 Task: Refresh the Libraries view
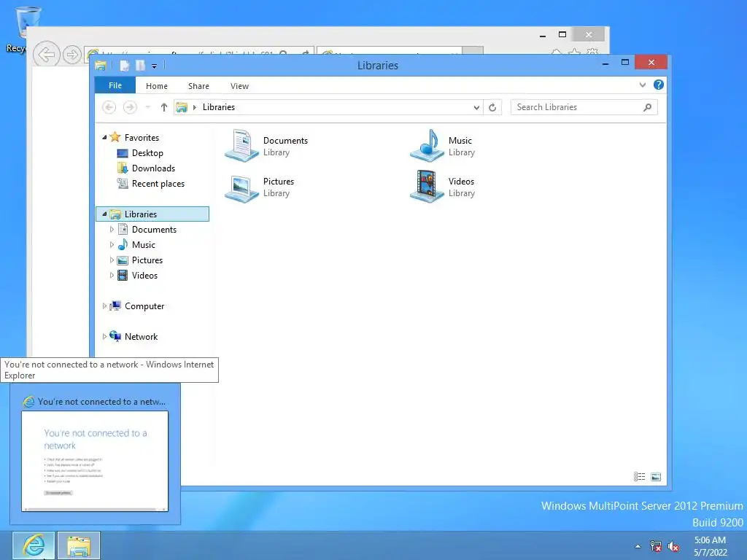click(492, 107)
